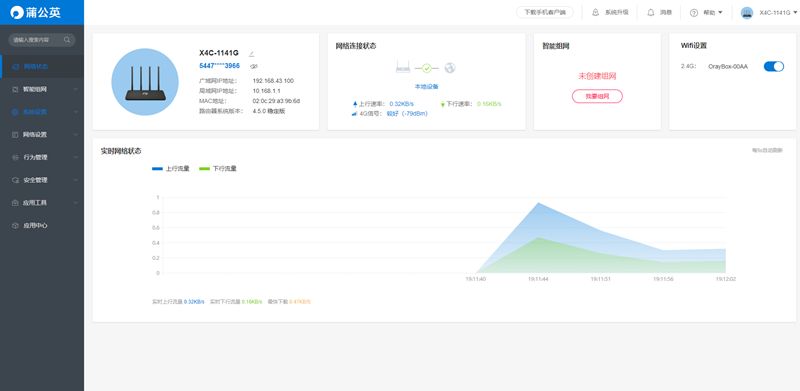Open the X4C-1141G account dropdown

[x=778, y=12]
